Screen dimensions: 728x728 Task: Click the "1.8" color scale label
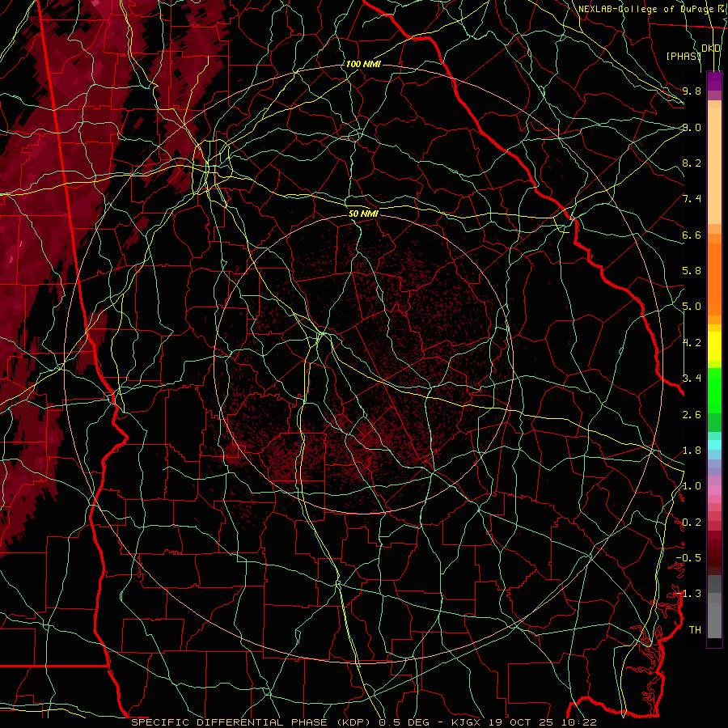pyautogui.click(x=692, y=451)
